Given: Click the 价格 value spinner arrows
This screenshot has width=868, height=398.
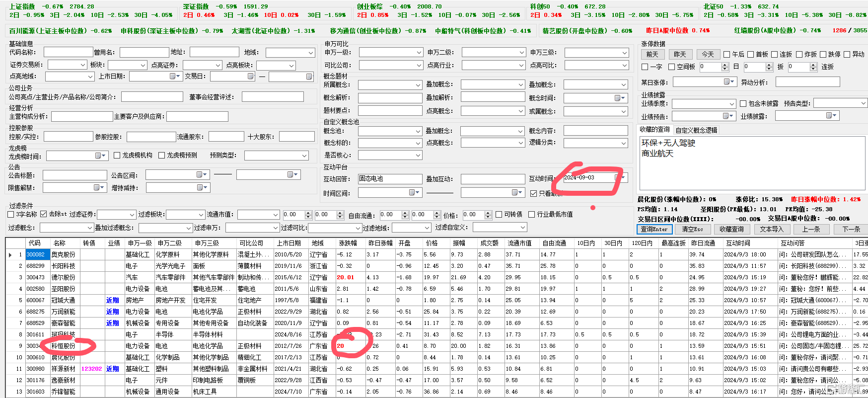Looking at the screenshot, I should pos(488,215).
